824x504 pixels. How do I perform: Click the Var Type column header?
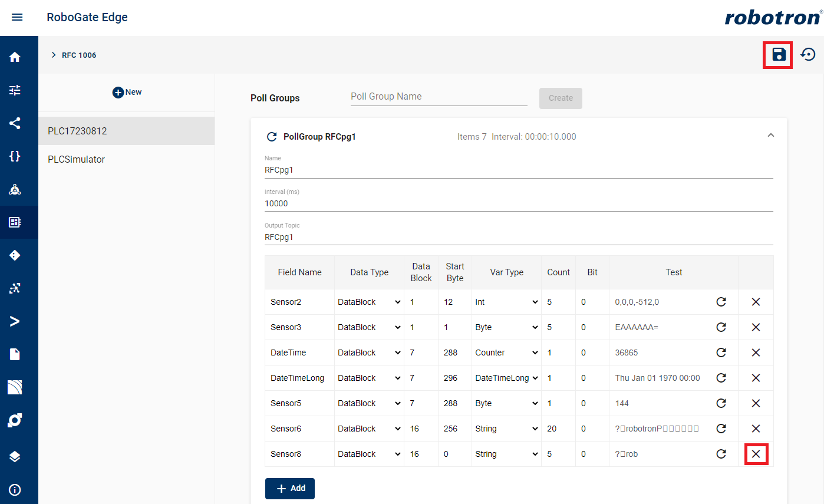click(506, 272)
